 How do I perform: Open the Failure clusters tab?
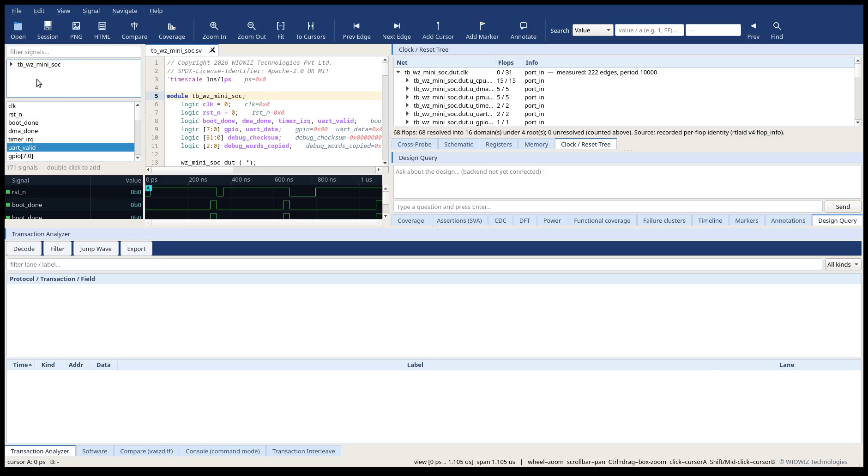[x=664, y=220]
